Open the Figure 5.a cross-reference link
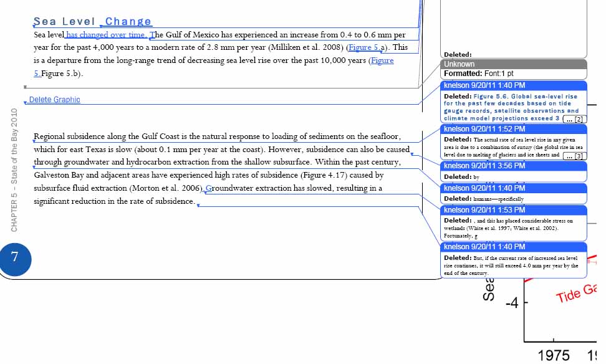 click(367, 47)
